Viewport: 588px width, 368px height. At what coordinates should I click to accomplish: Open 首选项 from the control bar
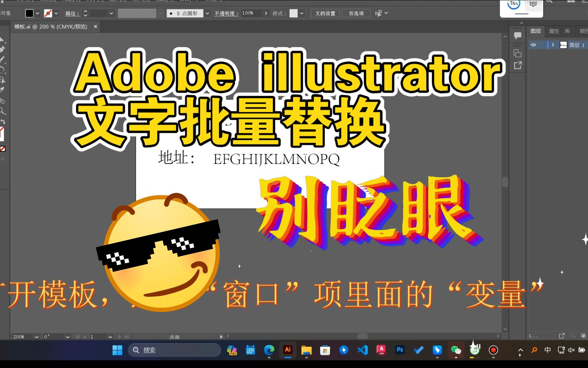pyautogui.click(x=356, y=13)
